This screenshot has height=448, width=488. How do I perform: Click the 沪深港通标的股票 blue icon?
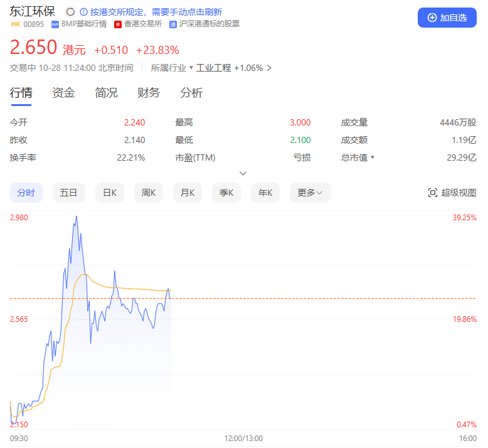point(172,24)
